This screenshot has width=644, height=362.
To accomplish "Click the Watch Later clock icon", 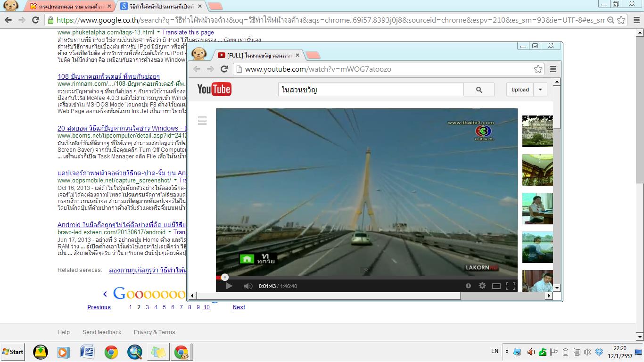I will 468,286.
